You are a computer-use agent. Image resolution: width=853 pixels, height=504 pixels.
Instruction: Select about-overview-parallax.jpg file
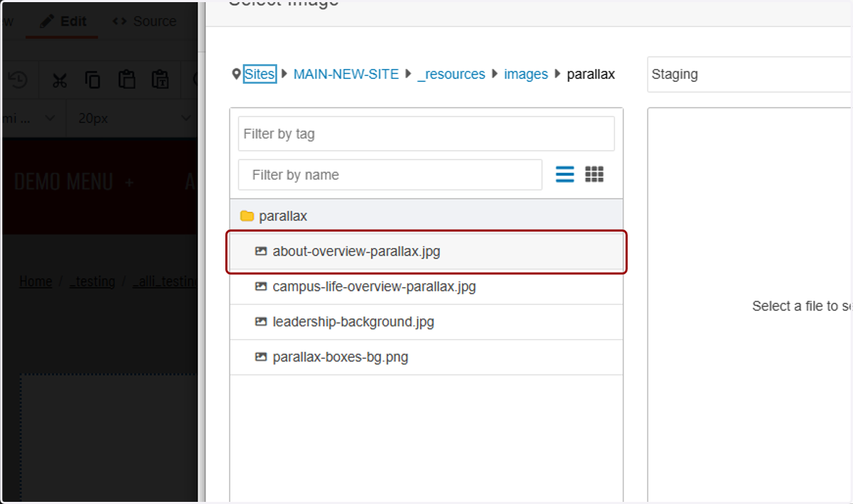[x=426, y=252]
